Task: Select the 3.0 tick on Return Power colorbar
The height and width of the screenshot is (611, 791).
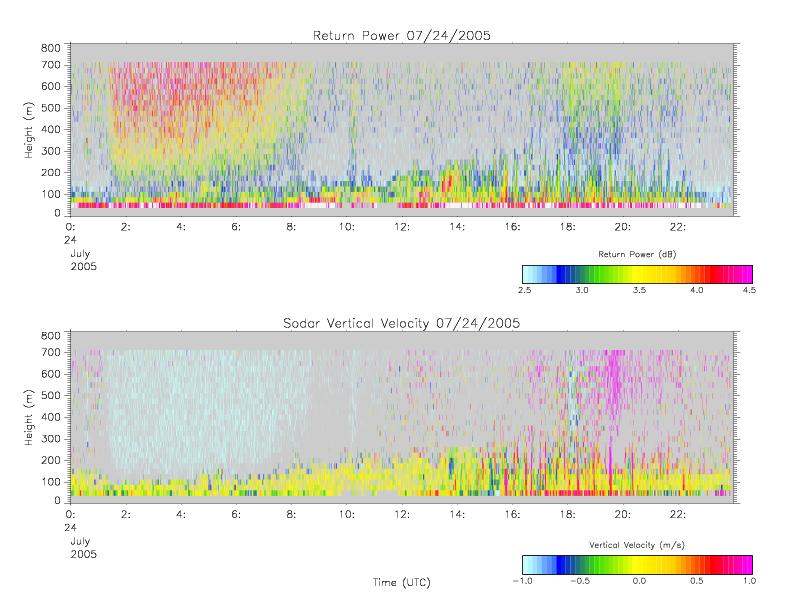Action: [582, 290]
